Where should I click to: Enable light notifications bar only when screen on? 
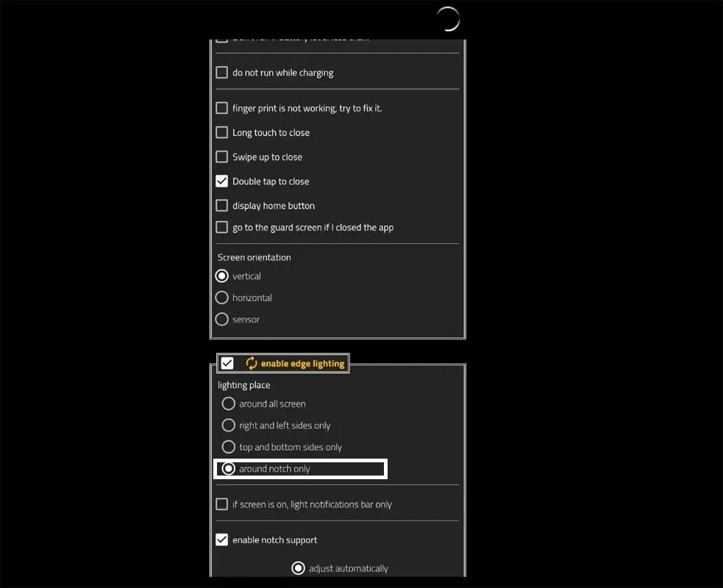tap(222, 503)
